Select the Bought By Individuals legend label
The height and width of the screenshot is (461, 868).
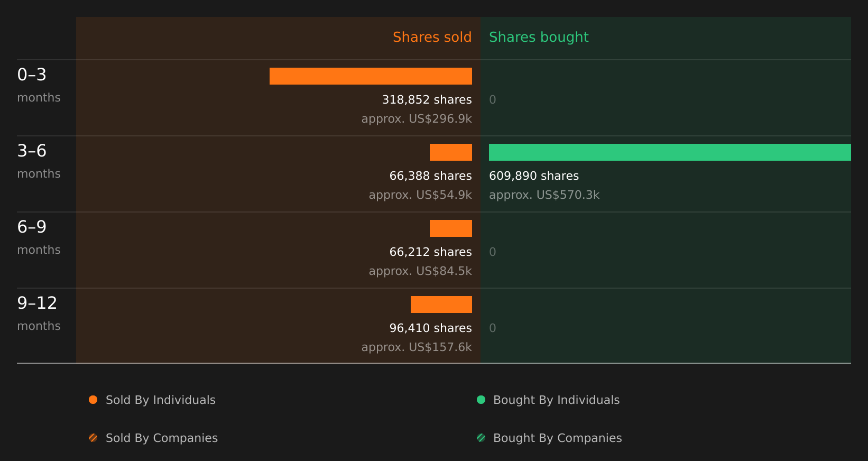(557, 400)
